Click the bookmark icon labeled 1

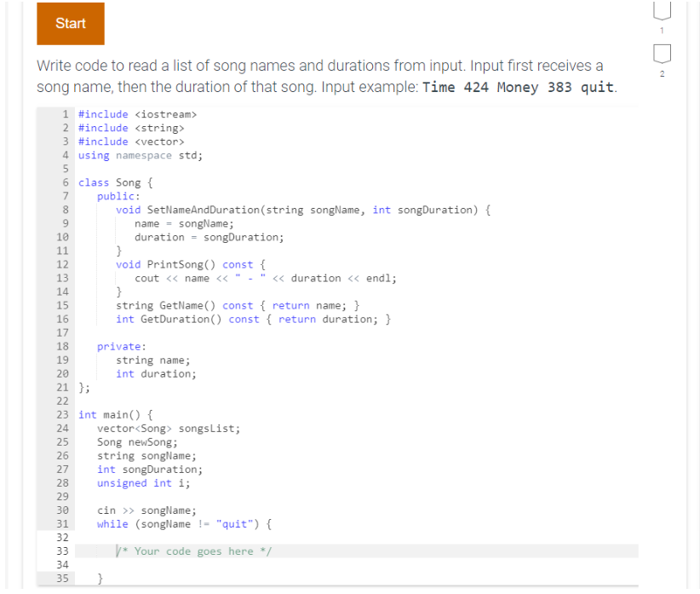click(x=662, y=10)
